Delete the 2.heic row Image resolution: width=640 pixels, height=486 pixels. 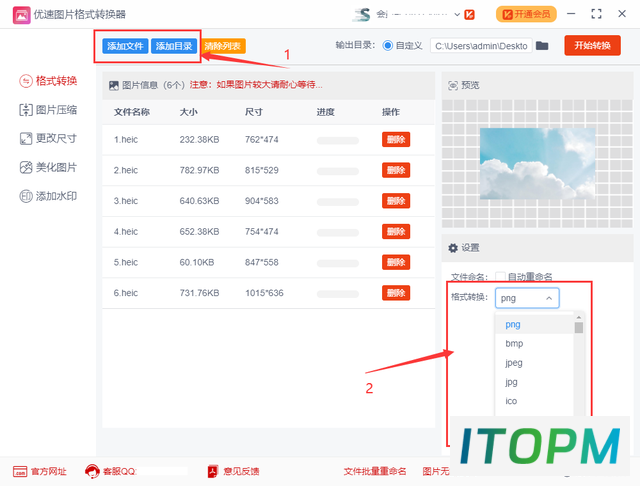click(x=396, y=170)
